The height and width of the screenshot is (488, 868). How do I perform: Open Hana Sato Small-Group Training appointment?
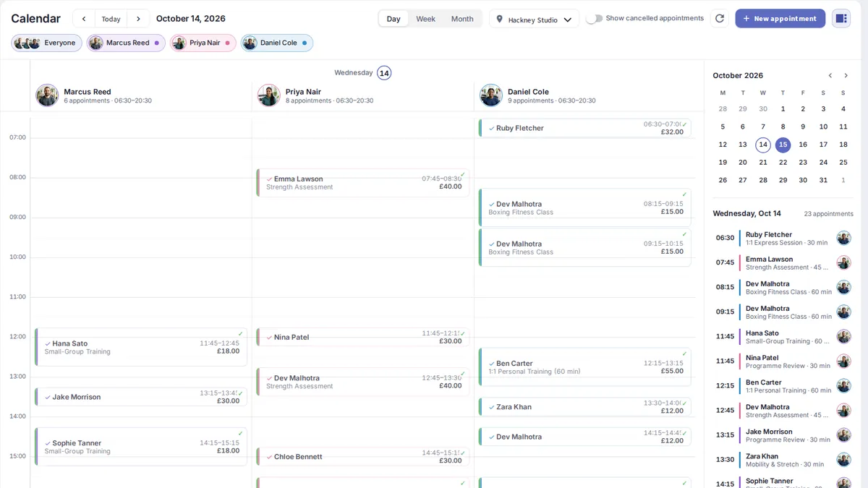click(140, 348)
